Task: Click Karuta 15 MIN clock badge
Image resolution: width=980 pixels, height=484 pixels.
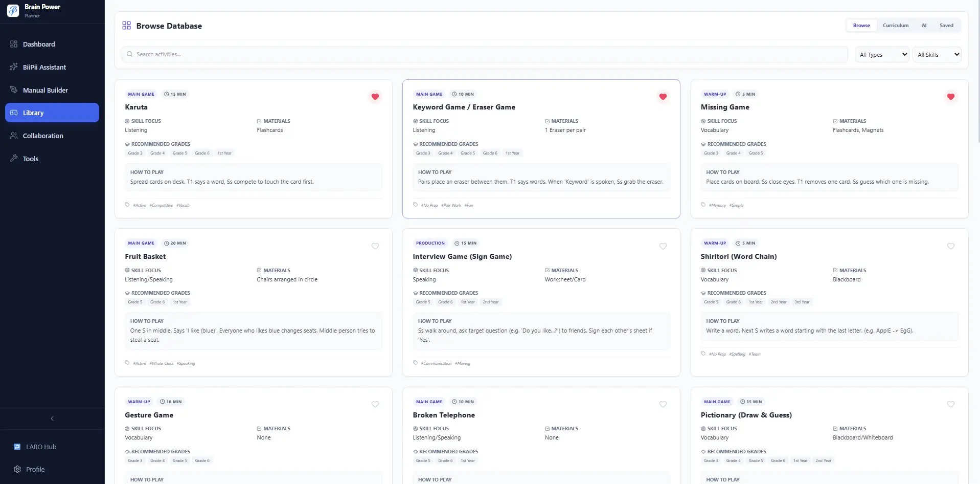Action: 175,94
